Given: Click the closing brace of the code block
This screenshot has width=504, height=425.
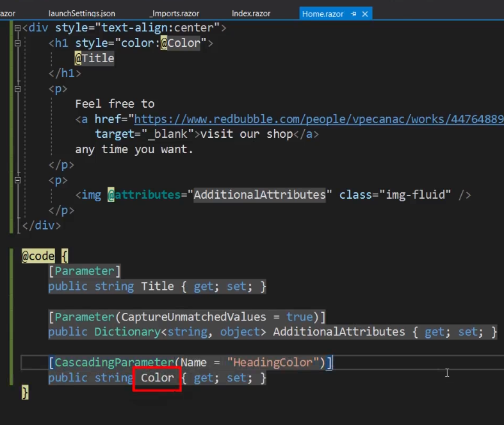Looking at the screenshot, I should click(25, 393).
